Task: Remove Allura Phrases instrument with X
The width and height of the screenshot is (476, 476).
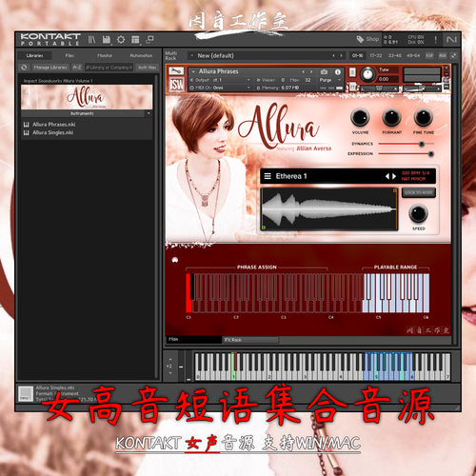Action: click(446, 68)
